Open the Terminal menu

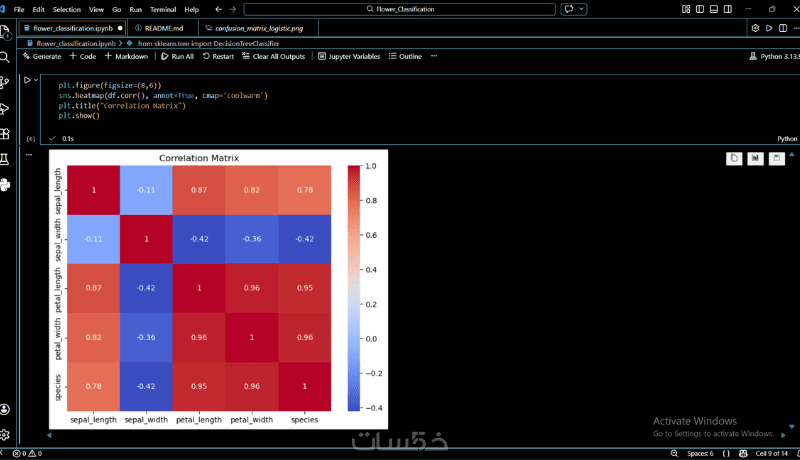tap(163, 9)
